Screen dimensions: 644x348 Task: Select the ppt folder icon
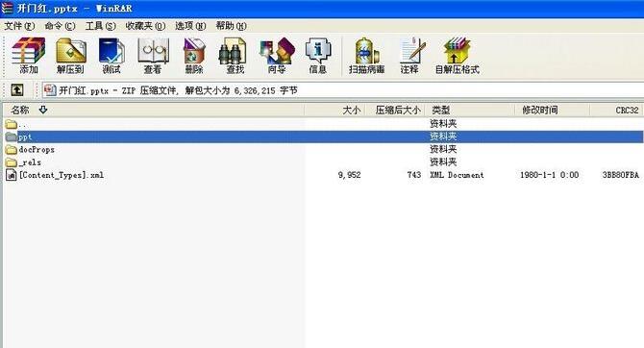pyautogui.click(x=12, y=137)
